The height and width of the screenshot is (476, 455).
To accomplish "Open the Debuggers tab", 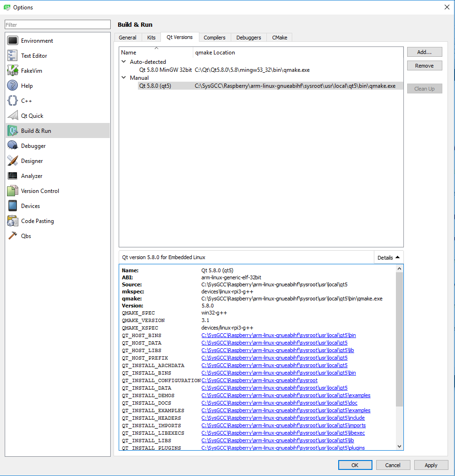I will tap(249, 38).
